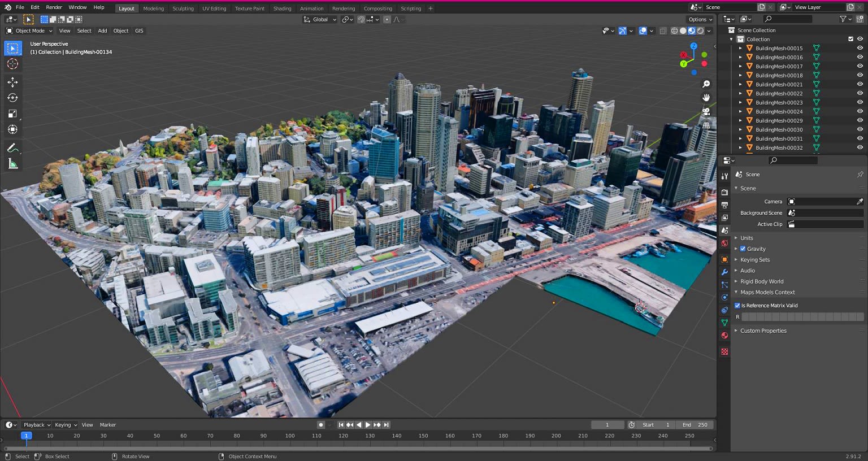
Task: Open the Rendering workspace tab
Action: click(x=344, y=8)
